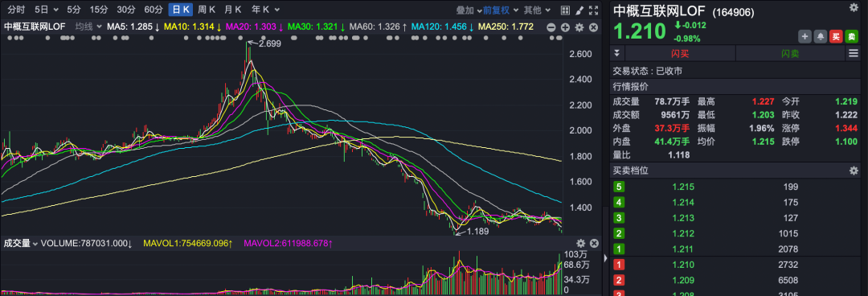Click buy level 2 red badge
This screenshot has width=868, height=296.
click(x=620, y=280)
